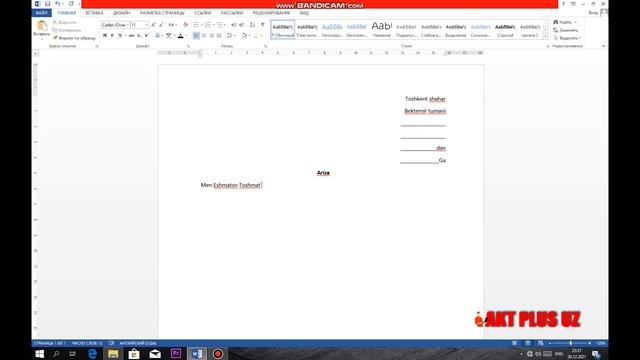Click the Ariza heading in document
Viewport: 640px width, 360px height.
click(323, 173)
